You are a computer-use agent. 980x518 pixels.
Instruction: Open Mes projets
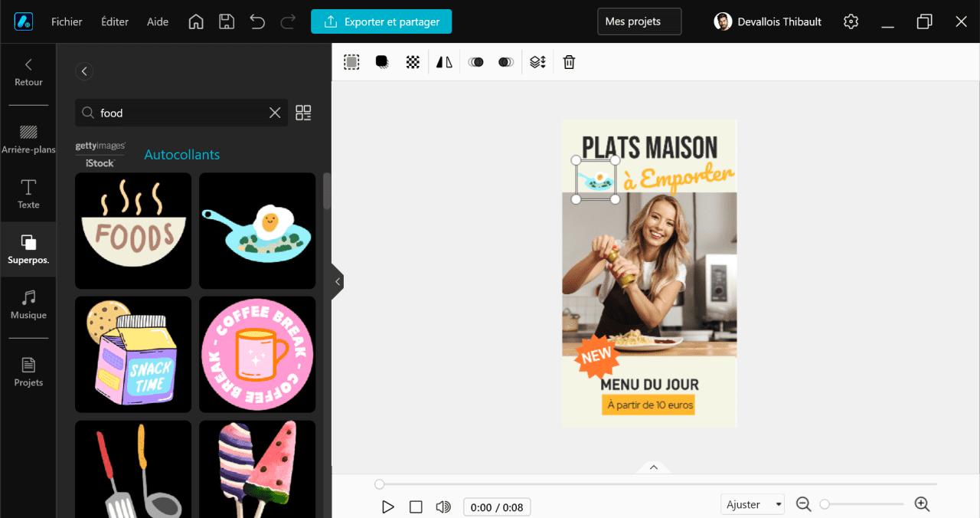pos(639,21)
